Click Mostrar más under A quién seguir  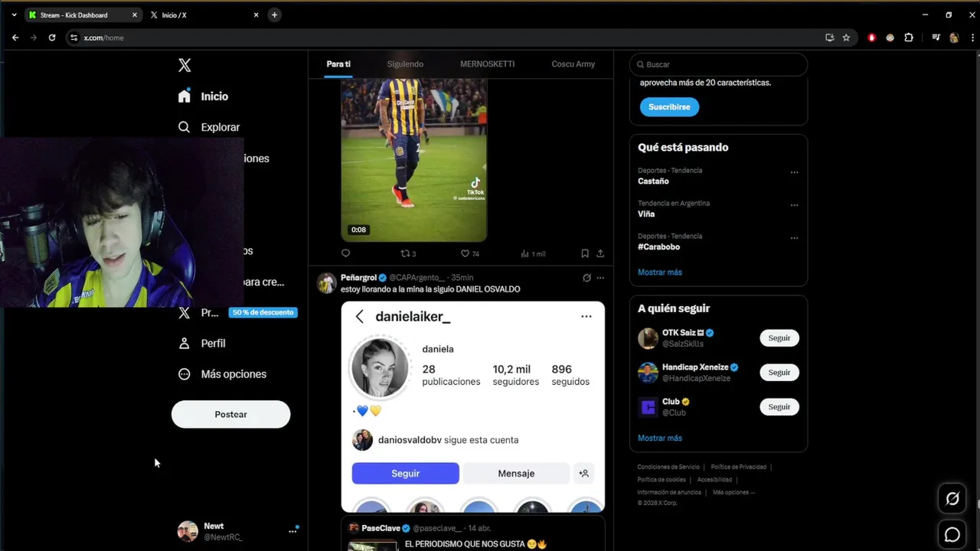tap(659, 439)
